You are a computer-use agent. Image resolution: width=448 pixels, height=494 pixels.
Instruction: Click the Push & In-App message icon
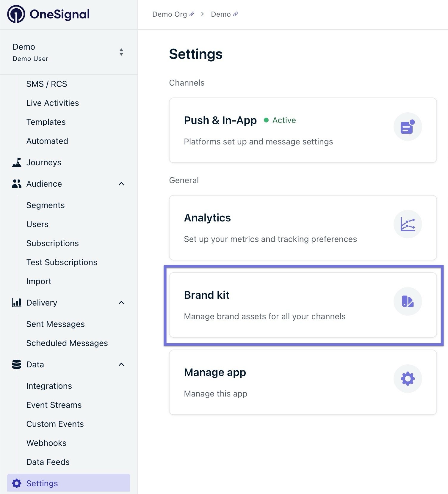click(x=408, y=127)
